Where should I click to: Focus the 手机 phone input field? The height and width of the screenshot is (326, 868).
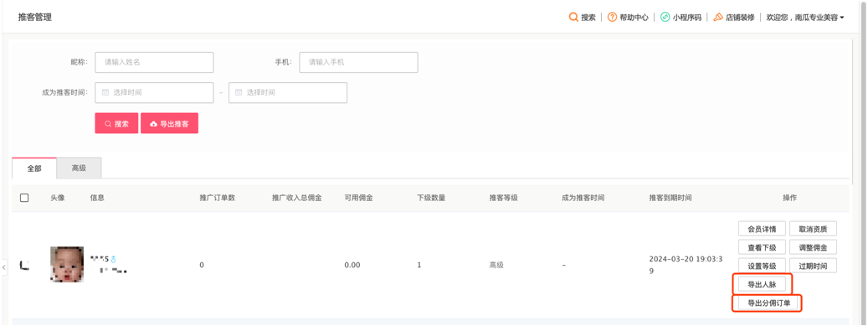point(359,62)
